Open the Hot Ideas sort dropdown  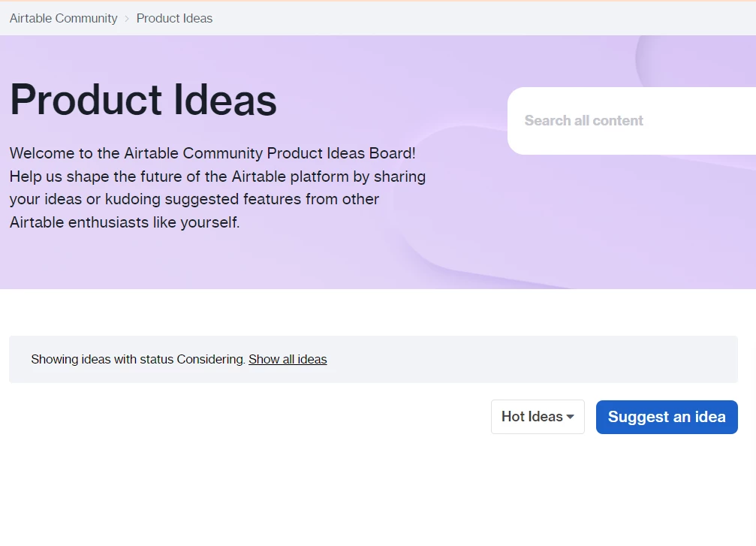538,417
